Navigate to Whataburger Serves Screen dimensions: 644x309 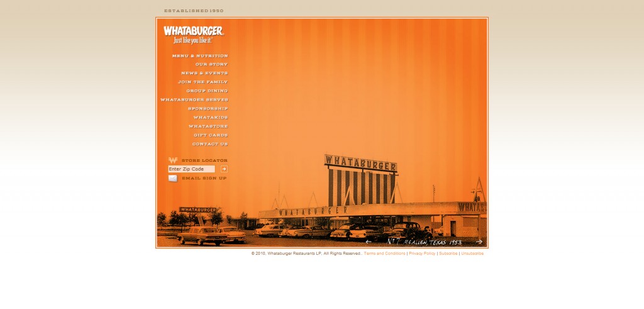(194, 100)
